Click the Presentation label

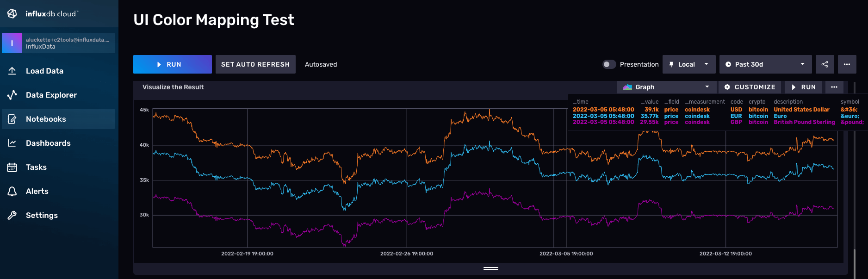[639, 64]
